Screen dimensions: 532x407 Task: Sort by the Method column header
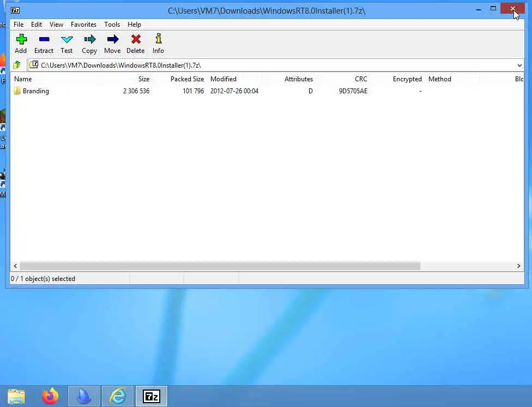(x=440, y=79)
